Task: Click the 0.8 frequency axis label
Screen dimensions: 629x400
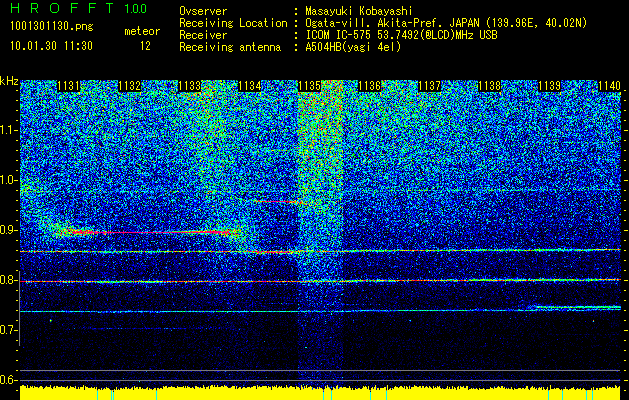Action: (9, 280)
